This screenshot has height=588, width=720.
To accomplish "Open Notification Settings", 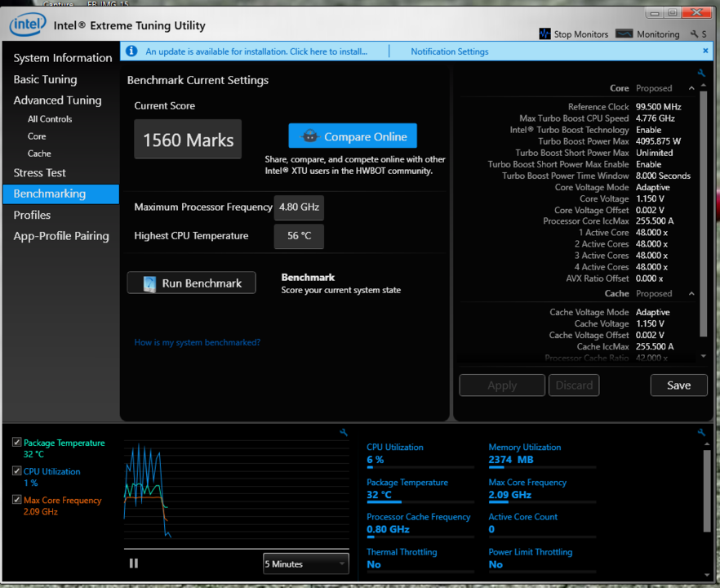I will 450,51.
